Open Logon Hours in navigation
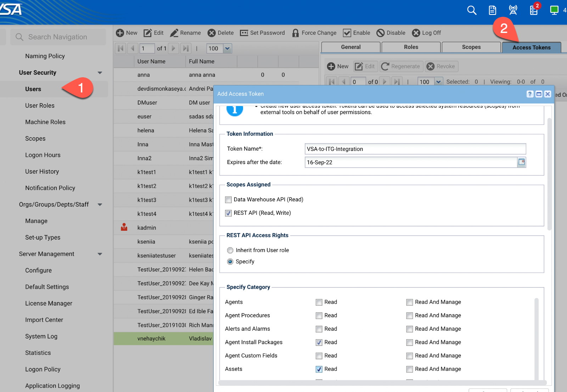 click(43, 155)
